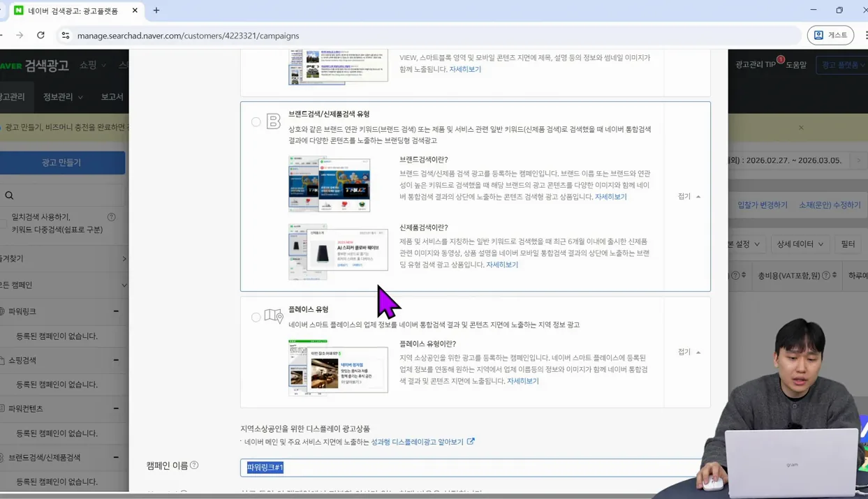Collapse the 쇼핑검색 tree group

pos(116,360)
